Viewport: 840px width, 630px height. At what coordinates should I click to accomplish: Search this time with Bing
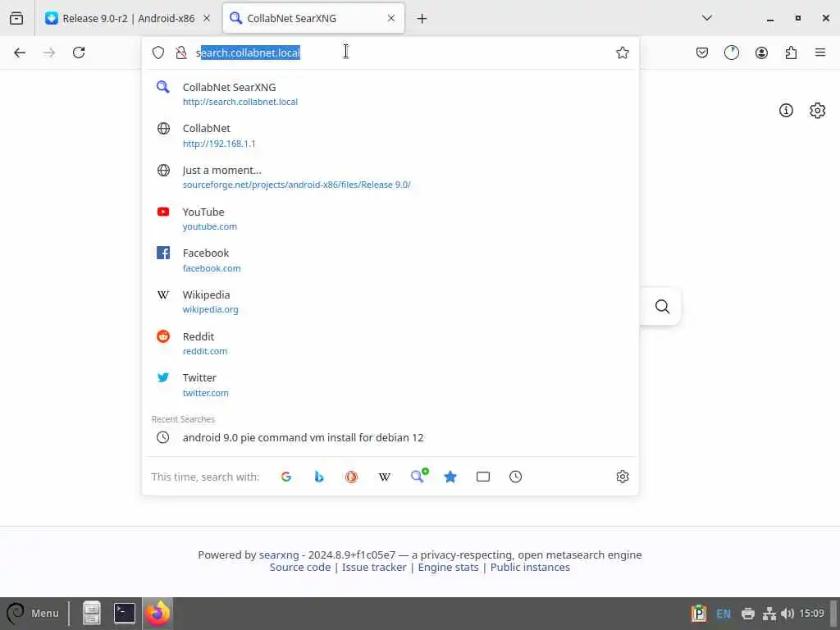tap(319, 477)
